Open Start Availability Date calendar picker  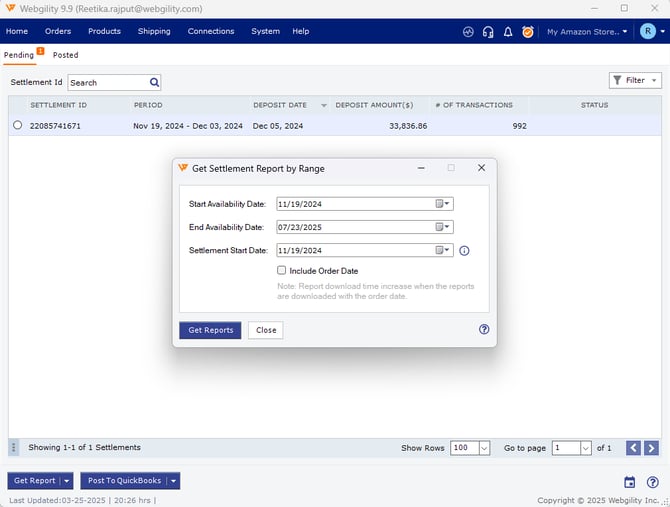tap(444, 204)
